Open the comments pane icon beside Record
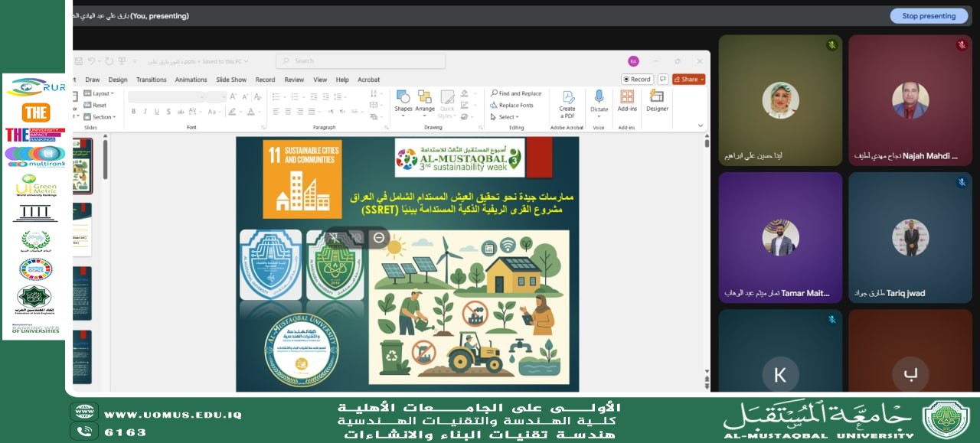Screen dimensions: 980x443 click(663, 79)
